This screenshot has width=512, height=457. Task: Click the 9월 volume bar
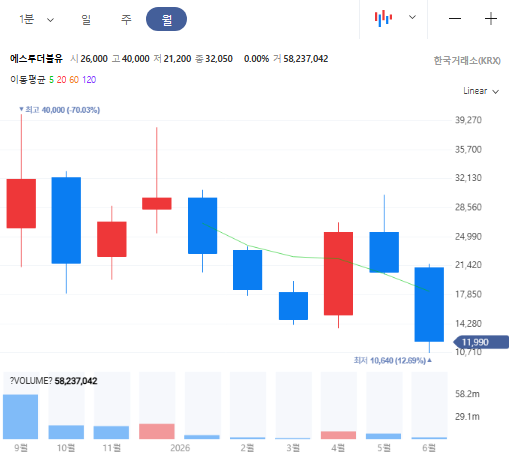(x=21, y=417)
